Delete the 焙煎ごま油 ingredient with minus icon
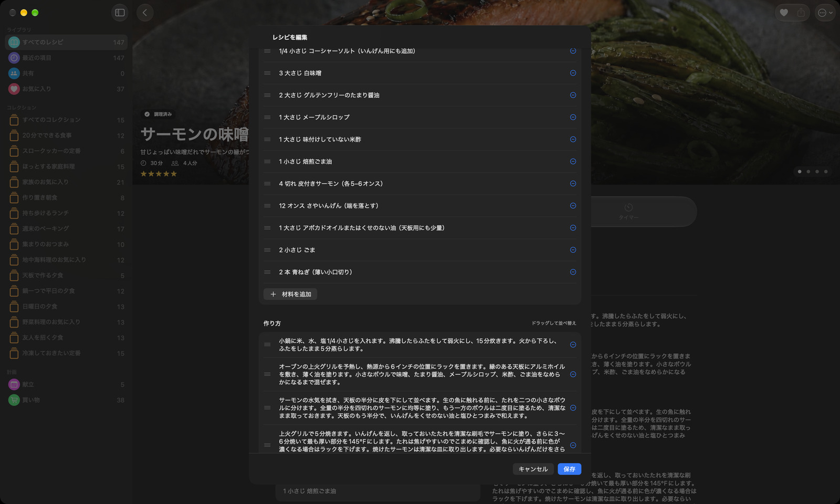 coord(573,161)
